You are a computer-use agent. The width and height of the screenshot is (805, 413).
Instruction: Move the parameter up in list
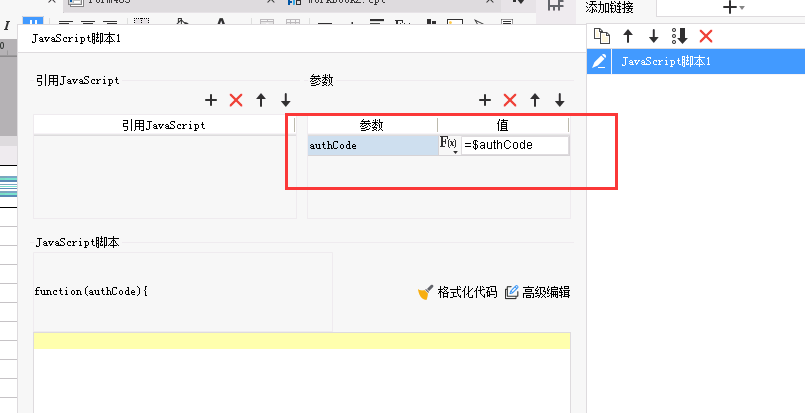[x=535, y=100]
